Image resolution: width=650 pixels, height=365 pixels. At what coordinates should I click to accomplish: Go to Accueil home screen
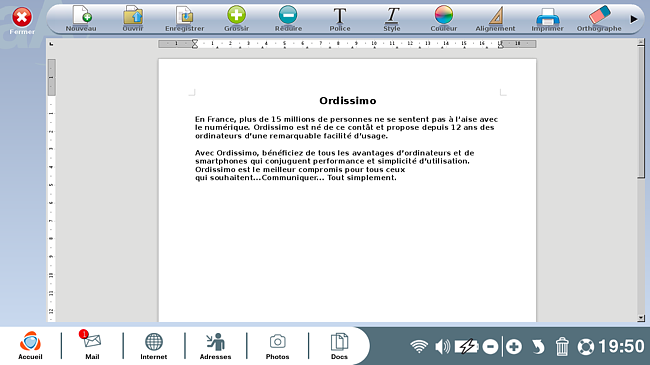click(x=30, y=346)
